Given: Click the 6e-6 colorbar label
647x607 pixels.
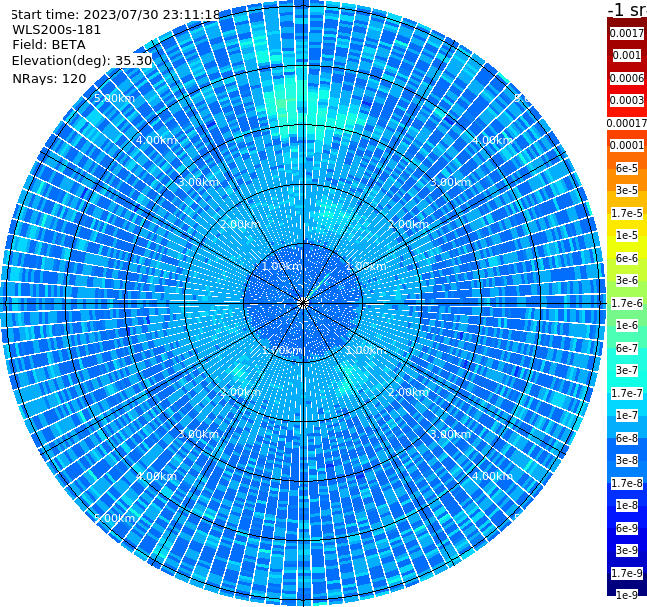Looking at the screenshot, I should 627,258.
